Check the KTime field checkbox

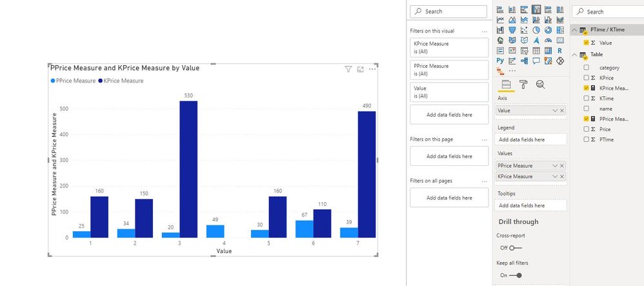click(x=586, y=98)
